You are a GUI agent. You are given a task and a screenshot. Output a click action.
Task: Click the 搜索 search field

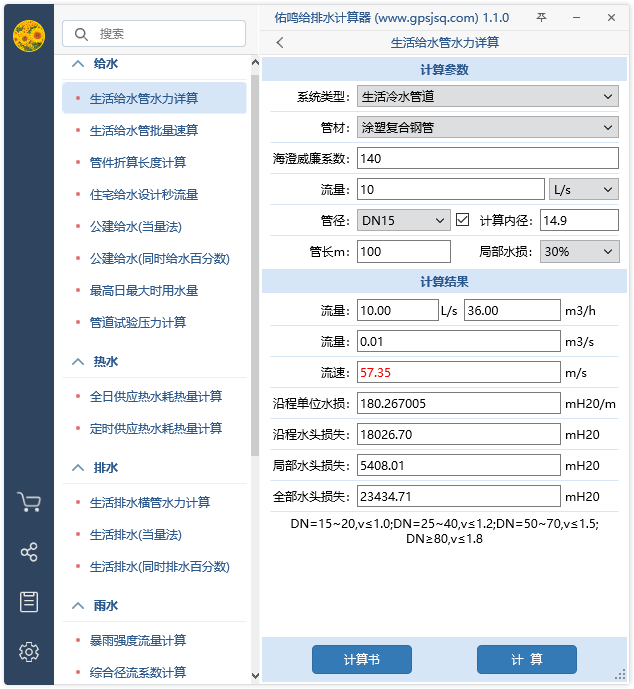click(x=154, y=33)
